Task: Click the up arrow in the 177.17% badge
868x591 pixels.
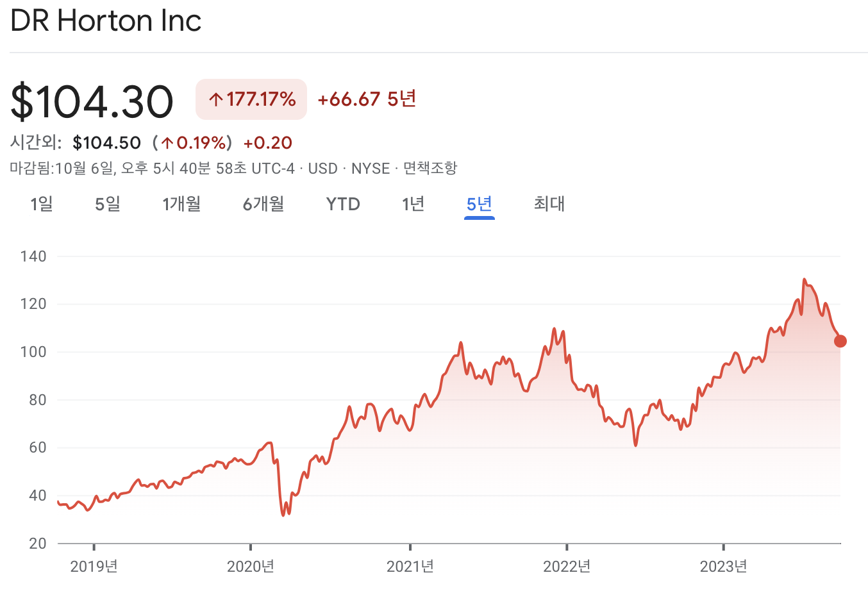Action: coord(216,99)
